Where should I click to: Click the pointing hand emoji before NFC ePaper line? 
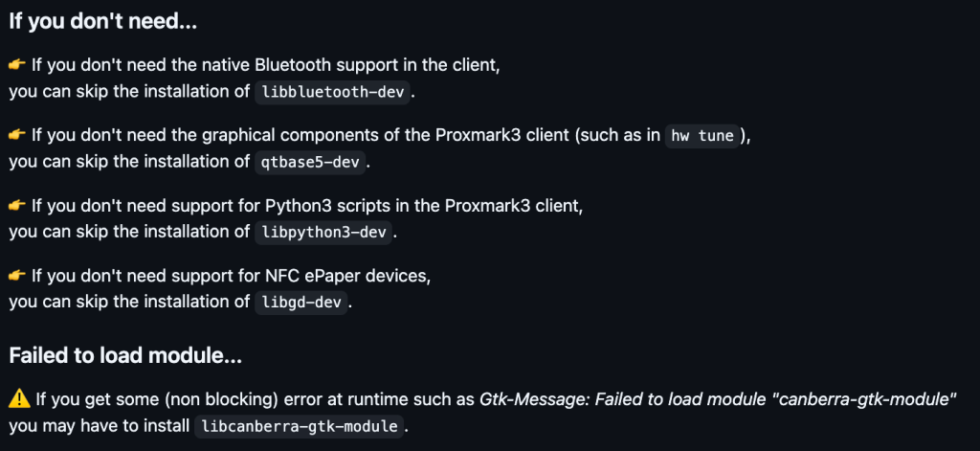pyautogui.click(x=18, y=276)
